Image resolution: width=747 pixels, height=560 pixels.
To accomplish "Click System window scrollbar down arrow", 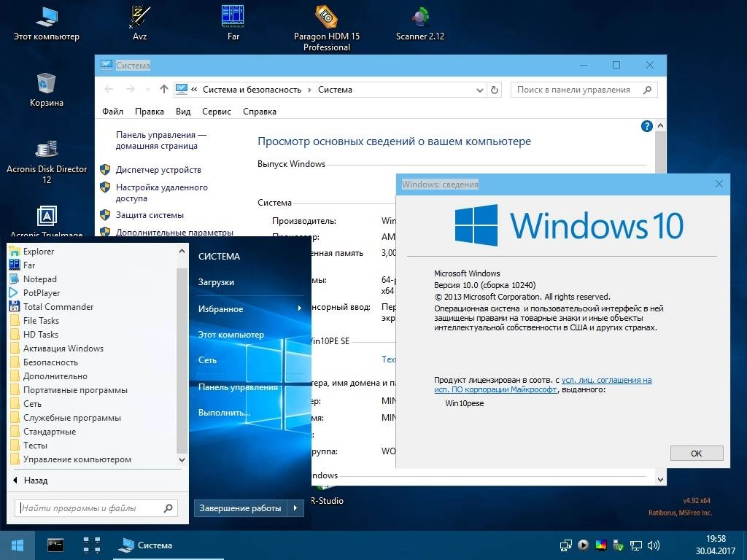I will (660, 480).
